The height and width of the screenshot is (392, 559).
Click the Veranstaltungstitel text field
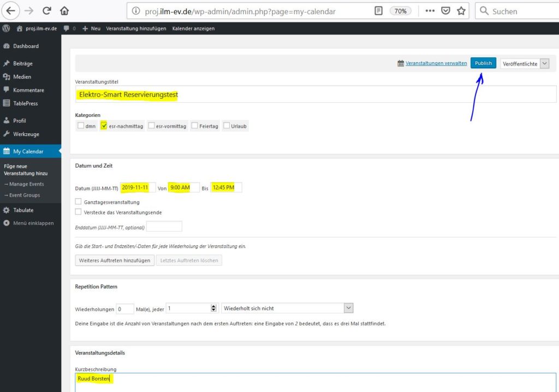point(315,94)
